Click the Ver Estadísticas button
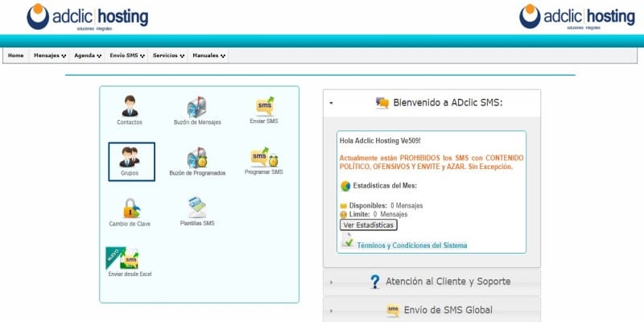 369,225
